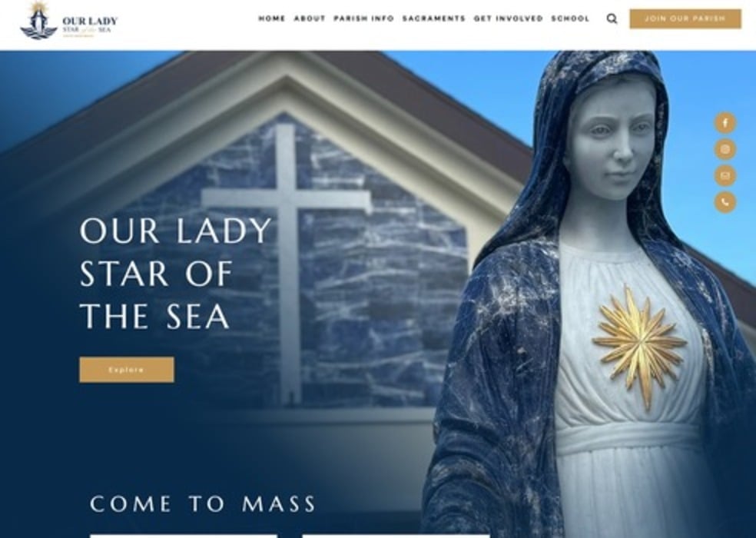Select the School menu item

[570, 18]
